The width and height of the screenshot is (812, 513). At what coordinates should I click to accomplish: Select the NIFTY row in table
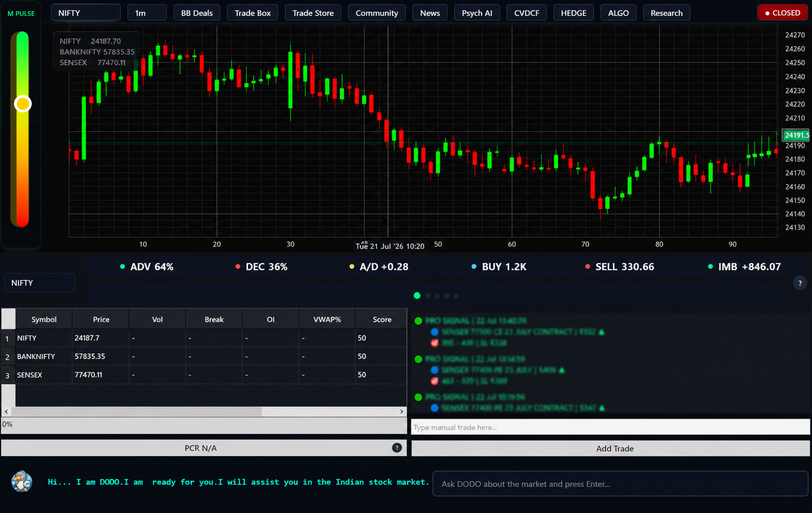204,338
